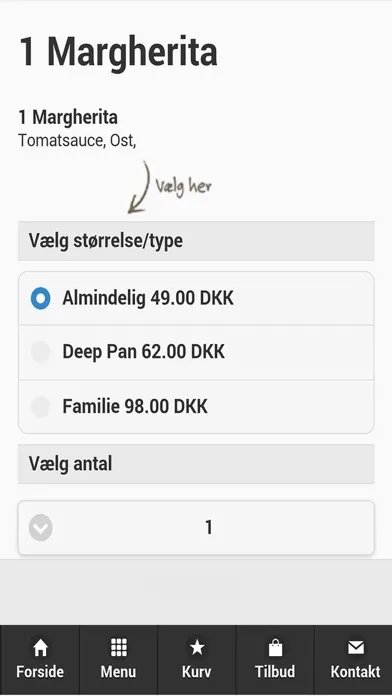The width and height of the screenshot is (392, 696).
Task: Select the Deep Pan 62.00 DKK radio button
Action: (x=40, y=352)
